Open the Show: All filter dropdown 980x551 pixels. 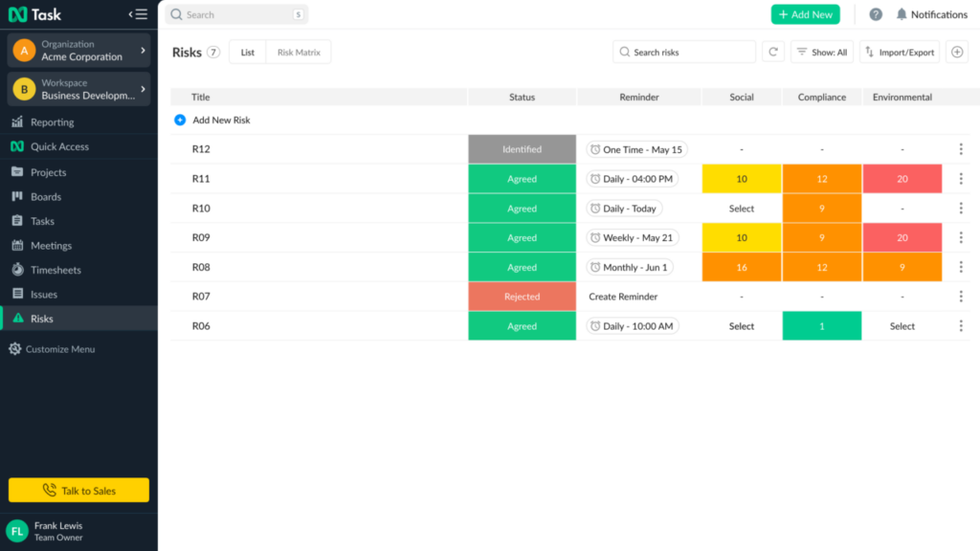click(821, 52)
